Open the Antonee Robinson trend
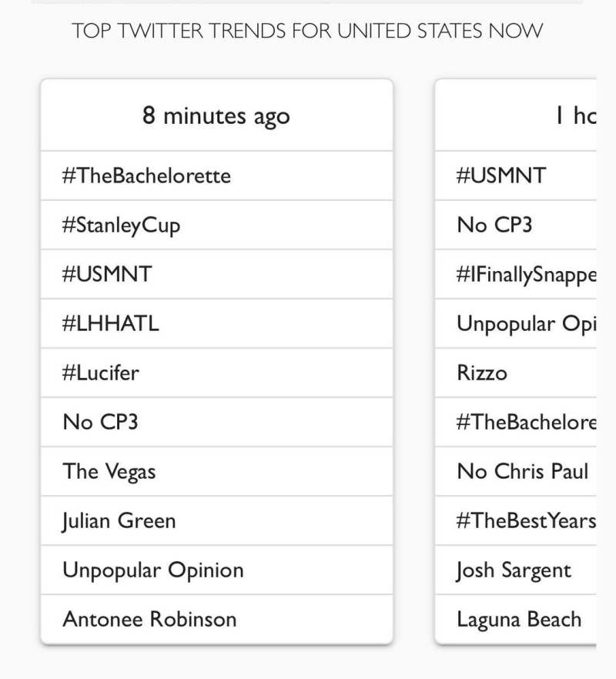Screen dimensions: 616x679 pos(149,619)
